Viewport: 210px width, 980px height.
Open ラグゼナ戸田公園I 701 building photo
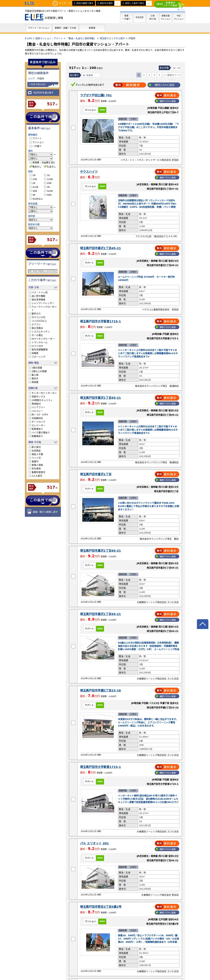(98, 131)
